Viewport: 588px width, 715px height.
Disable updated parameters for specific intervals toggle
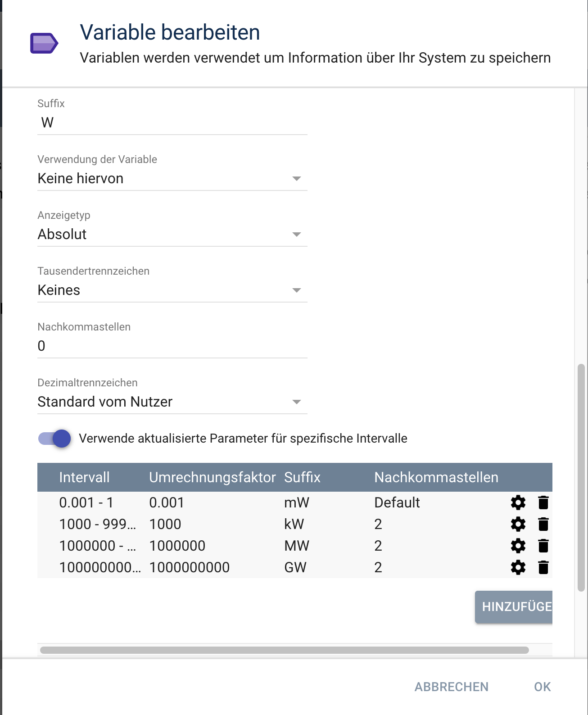[54, 439]
